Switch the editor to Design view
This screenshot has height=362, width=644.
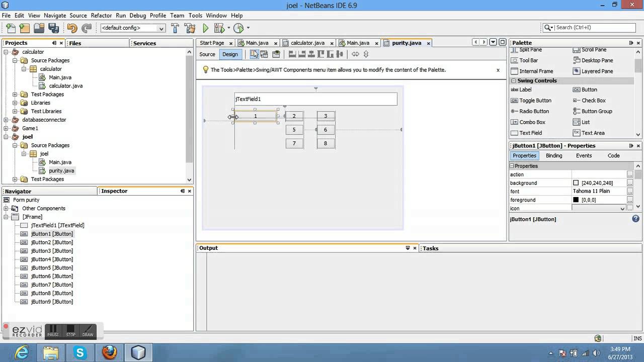230,54
